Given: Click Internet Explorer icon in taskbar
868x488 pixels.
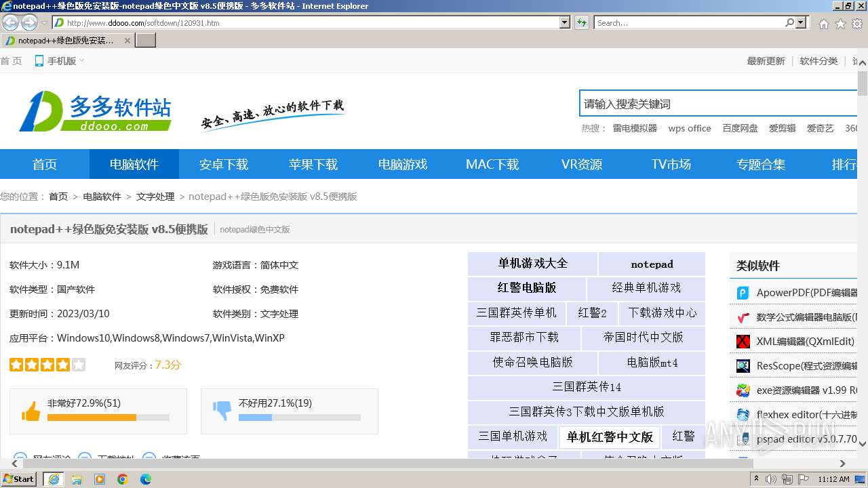Looking at the screenshot, I should click(54, 479).
